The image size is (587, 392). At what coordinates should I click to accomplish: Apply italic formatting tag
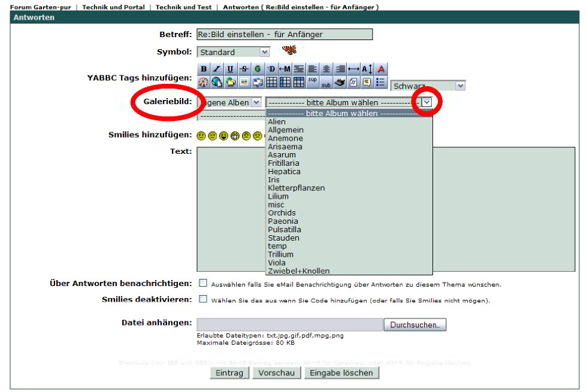pos(216,69)
